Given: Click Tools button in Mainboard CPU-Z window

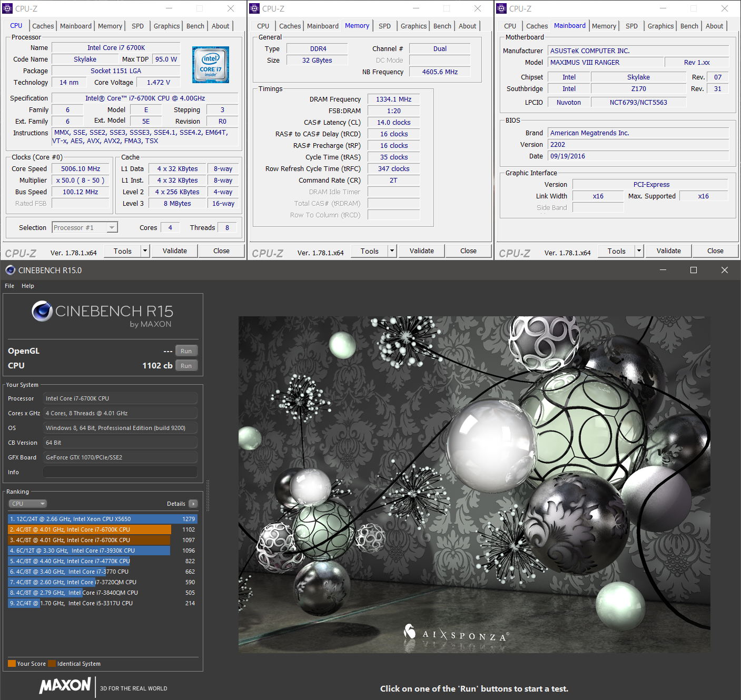Looking at the screenshot, I should pyautogui.click(x=617, y=251).
